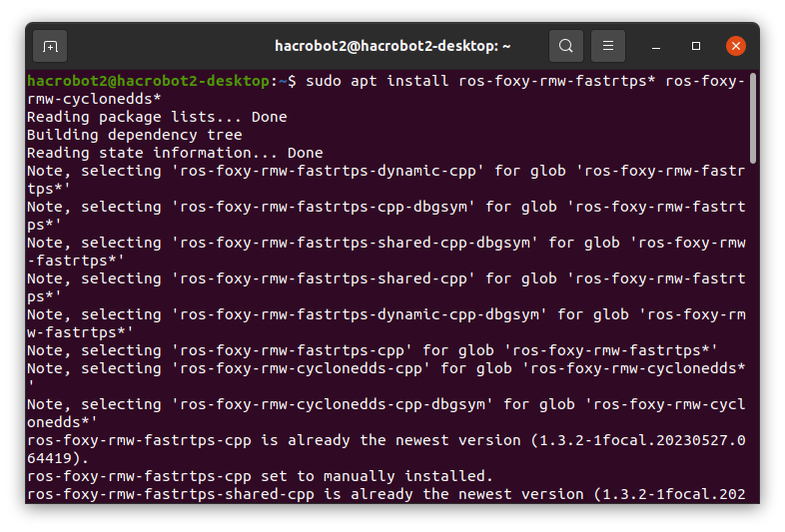Open a new terminal tab

[x=50, y=46]
